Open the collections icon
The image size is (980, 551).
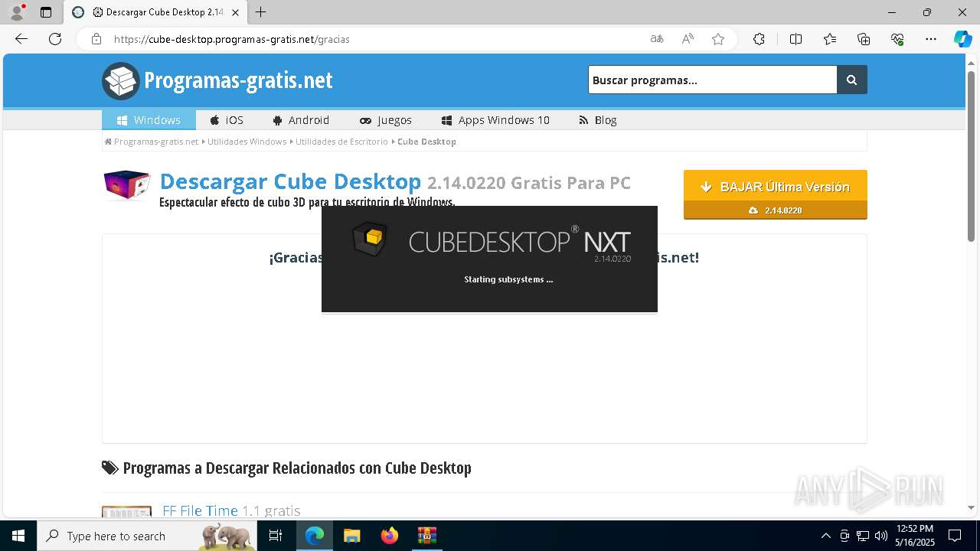coord(864,39)
